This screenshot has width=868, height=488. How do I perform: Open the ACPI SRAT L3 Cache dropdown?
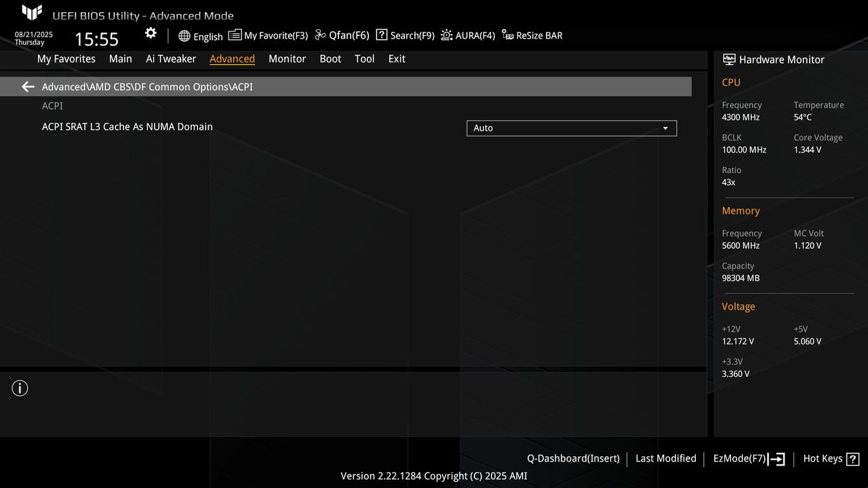[570, 128]
